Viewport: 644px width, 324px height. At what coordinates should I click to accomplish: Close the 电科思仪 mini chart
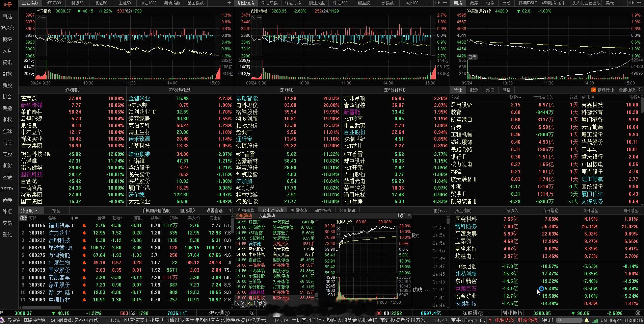338,228
